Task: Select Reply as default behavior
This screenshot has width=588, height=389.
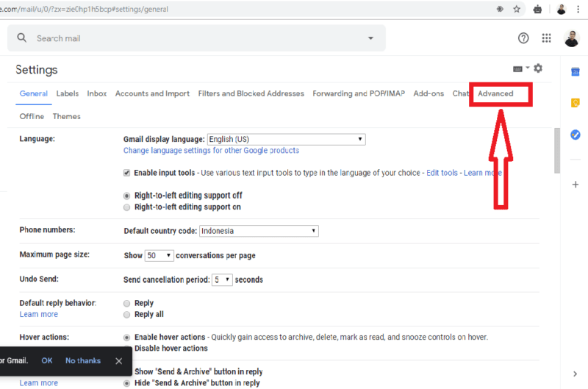Action: pos(126,303)
